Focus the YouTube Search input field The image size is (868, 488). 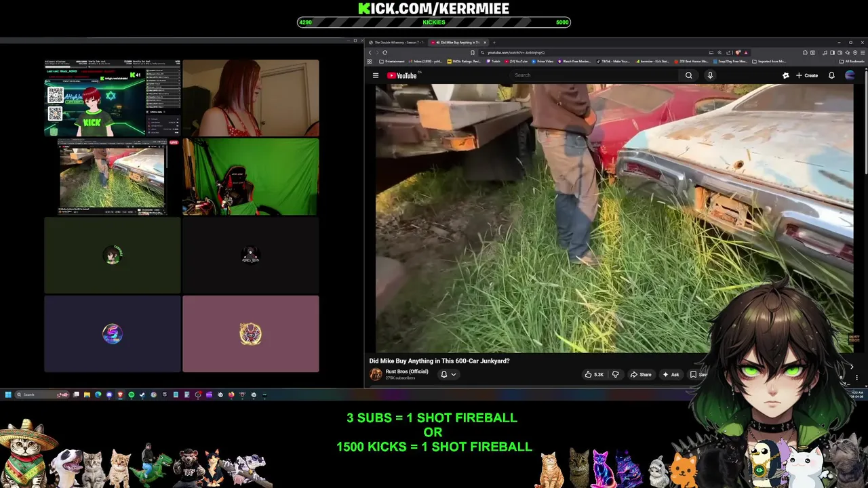point(595,75)
